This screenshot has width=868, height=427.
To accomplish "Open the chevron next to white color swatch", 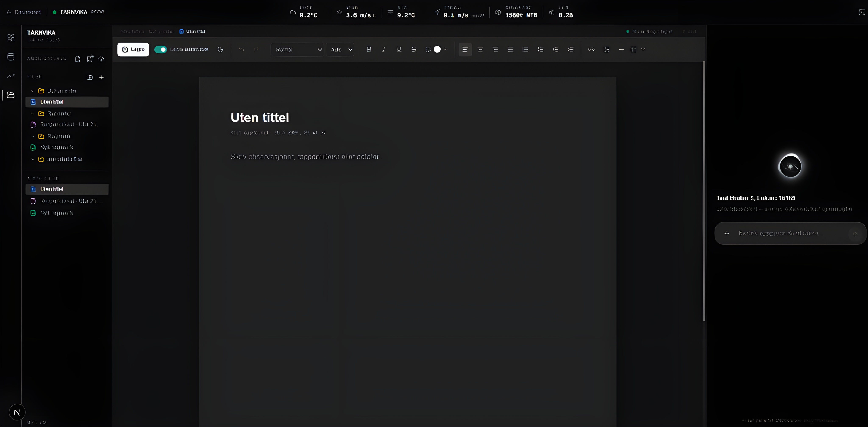I will click(445, 50).
